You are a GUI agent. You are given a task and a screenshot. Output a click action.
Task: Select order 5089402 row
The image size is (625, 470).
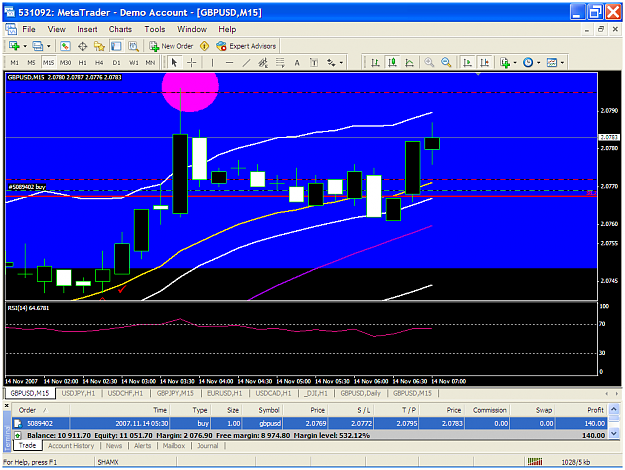click(x=310, y=423)
